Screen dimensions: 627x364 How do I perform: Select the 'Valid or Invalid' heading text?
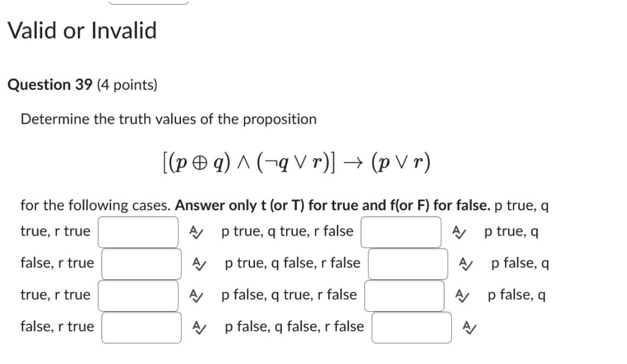point(82,31)
